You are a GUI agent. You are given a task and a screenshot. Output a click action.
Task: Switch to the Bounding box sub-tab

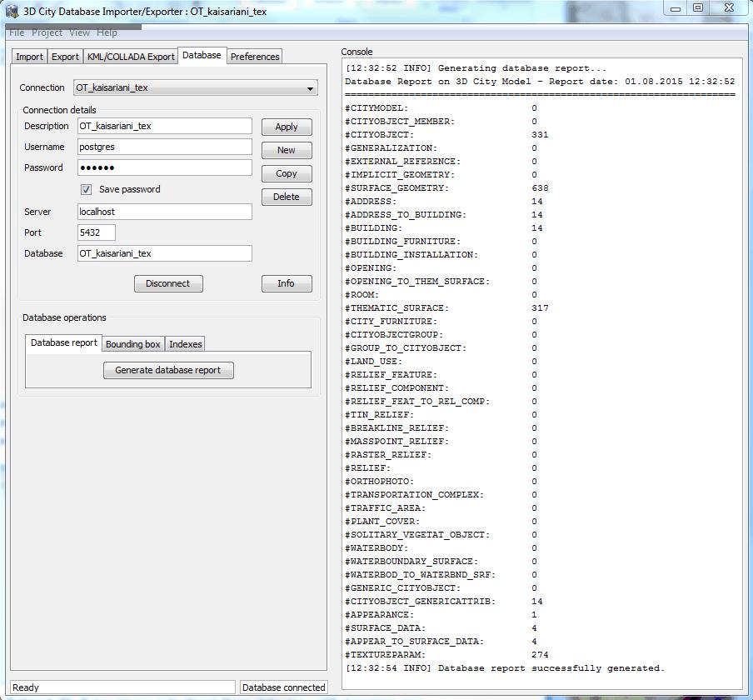tap(133, 344)
